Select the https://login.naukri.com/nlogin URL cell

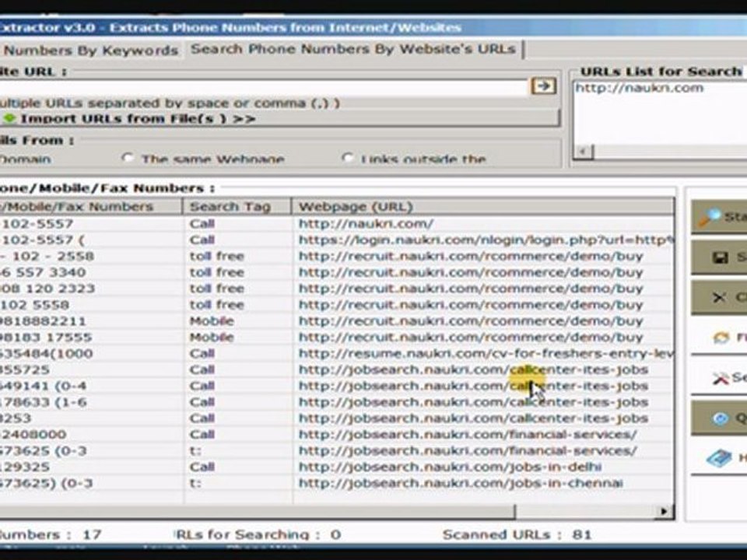pos(486,240)
